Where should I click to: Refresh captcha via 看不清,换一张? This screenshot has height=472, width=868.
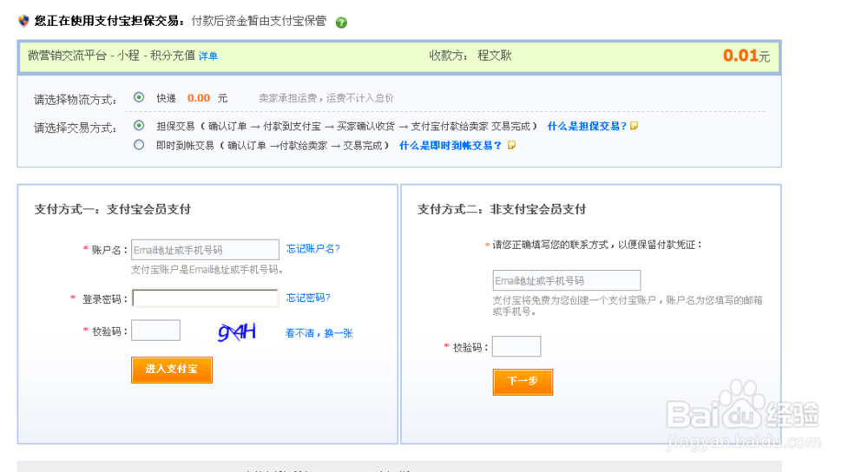coord(319,333)
